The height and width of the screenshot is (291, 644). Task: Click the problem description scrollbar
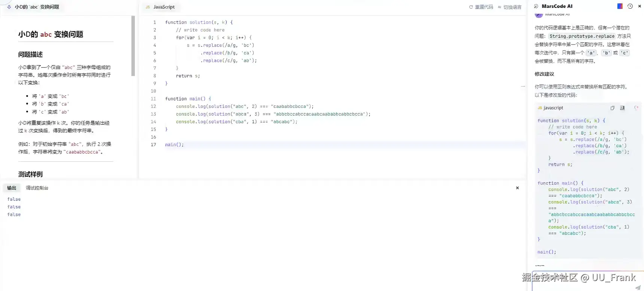[x=133, y=46]
